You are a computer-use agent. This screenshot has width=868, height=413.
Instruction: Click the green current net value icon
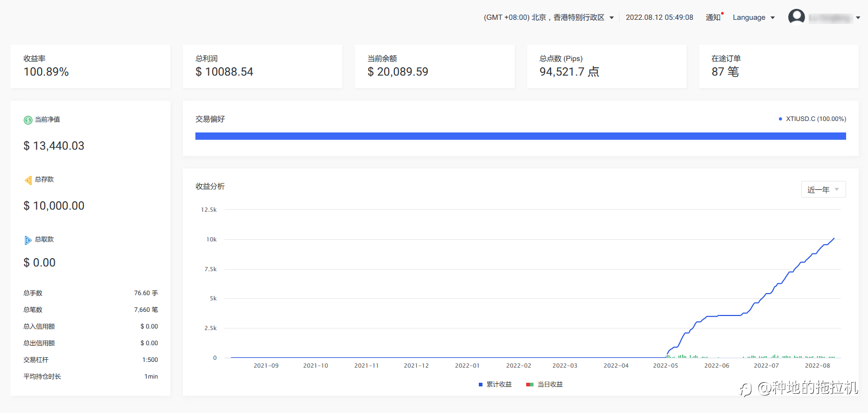tap(28, 120)
